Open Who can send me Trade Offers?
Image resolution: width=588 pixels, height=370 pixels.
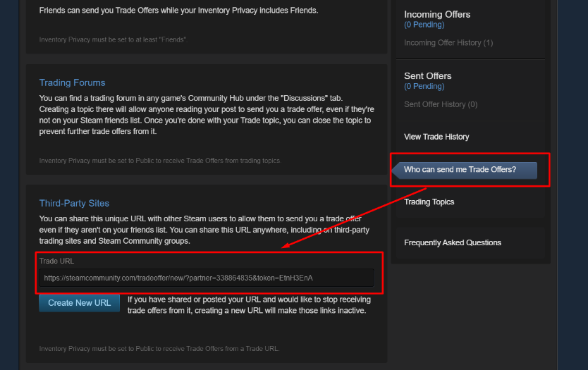[464, 170]
